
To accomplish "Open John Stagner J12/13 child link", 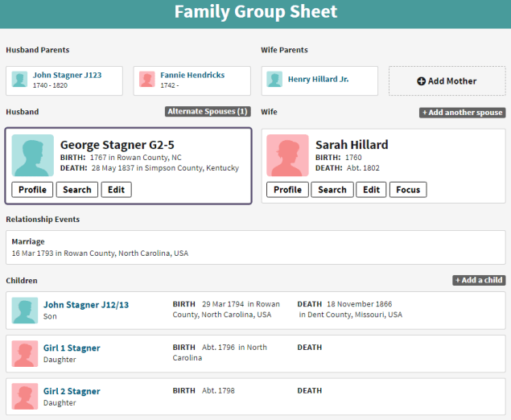I will [86, 305].
